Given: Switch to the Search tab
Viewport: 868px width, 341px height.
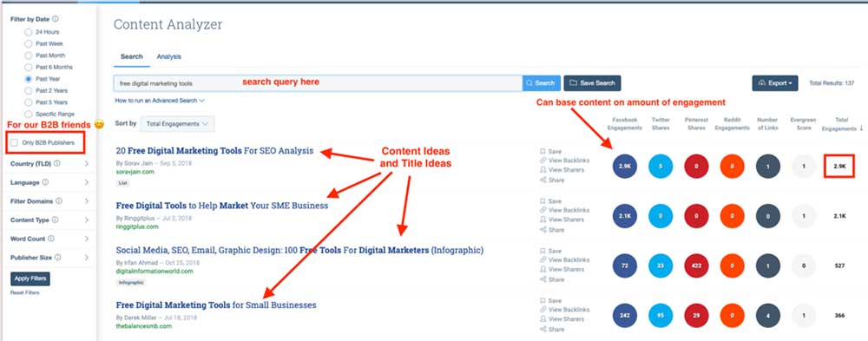Looking at the screenshot, I should [x=132, y=56].
